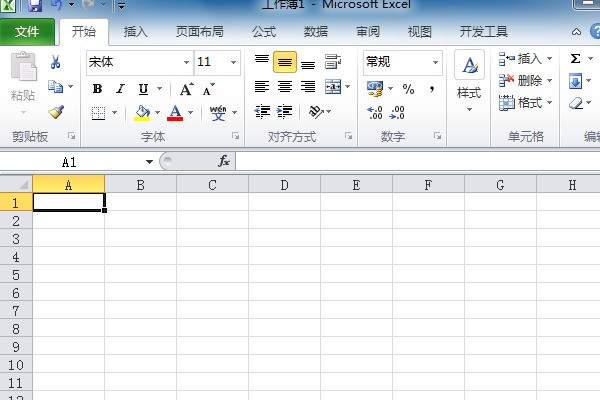Toggle Italic formatting
Screen dimensions: 600x400
point(120,89)
